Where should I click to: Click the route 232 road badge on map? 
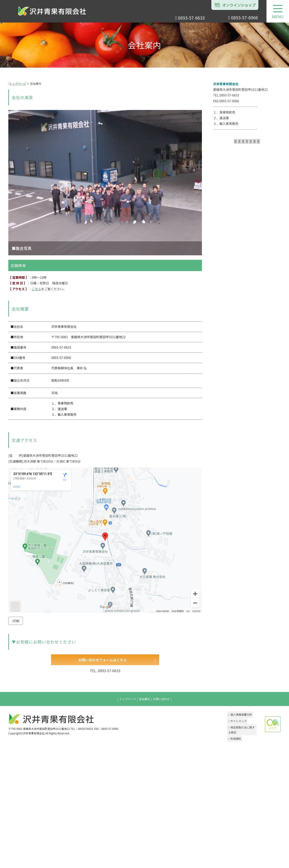pos(118,564)
